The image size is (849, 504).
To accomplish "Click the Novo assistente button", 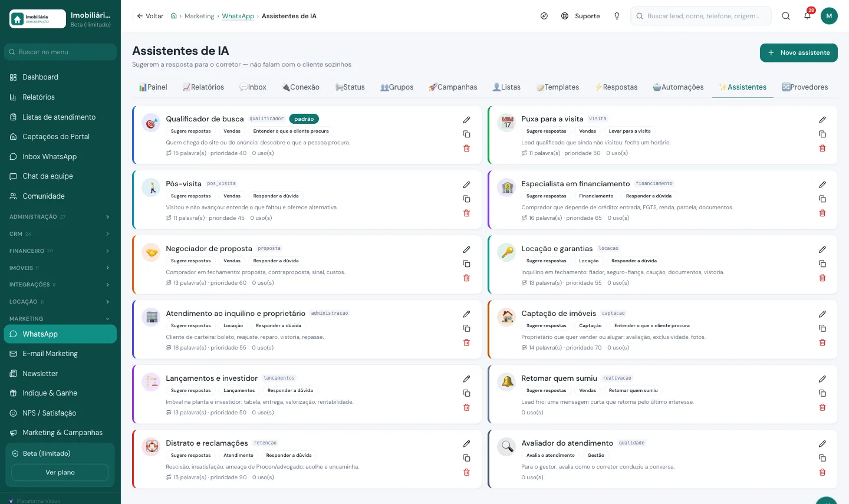I will click(799, 52).
